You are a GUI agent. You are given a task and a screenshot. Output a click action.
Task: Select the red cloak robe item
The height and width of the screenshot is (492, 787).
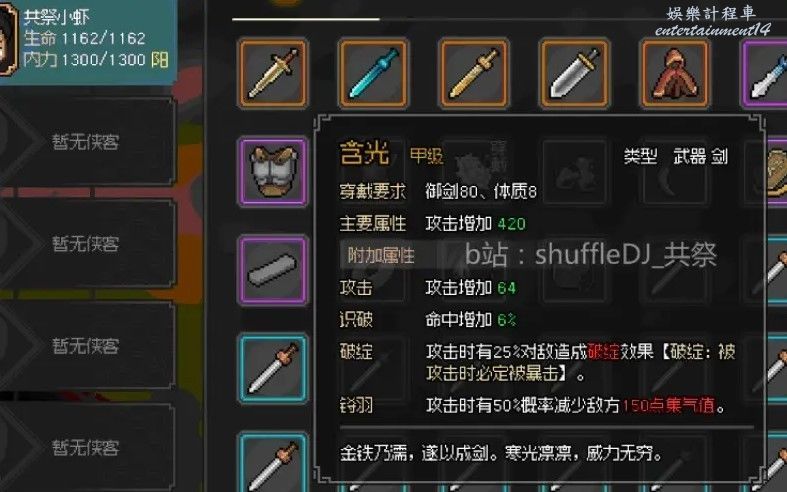[675, 73]
